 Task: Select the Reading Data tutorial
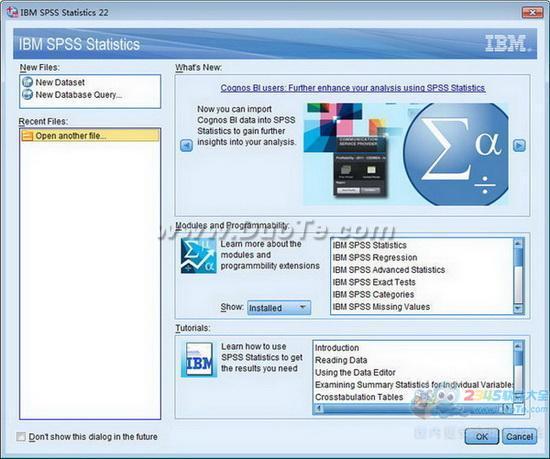341,360
